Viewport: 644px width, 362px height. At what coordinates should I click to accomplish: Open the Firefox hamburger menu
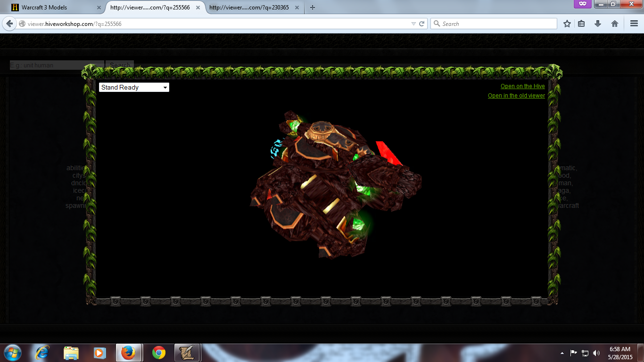[634, 24]
